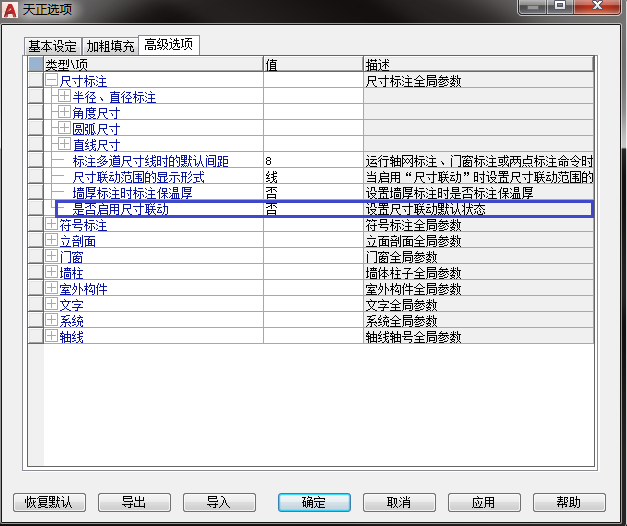Open the 加粗填充 tab

pyautogui.click(x=110, y=46)
